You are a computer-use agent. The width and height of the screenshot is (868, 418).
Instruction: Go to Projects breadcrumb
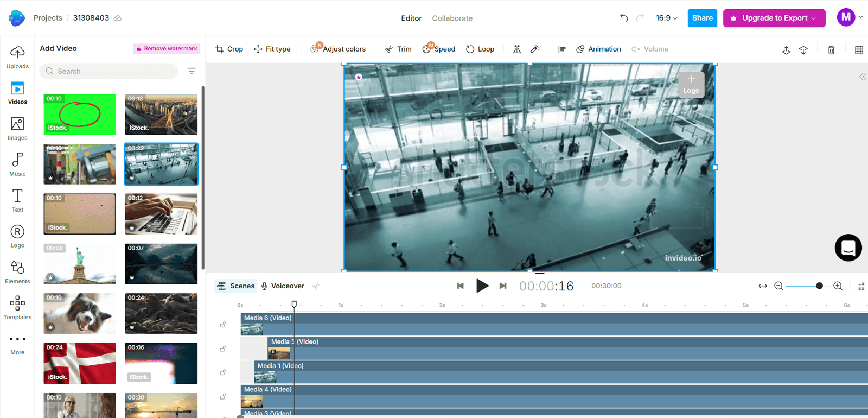click(x=48, y=18)
